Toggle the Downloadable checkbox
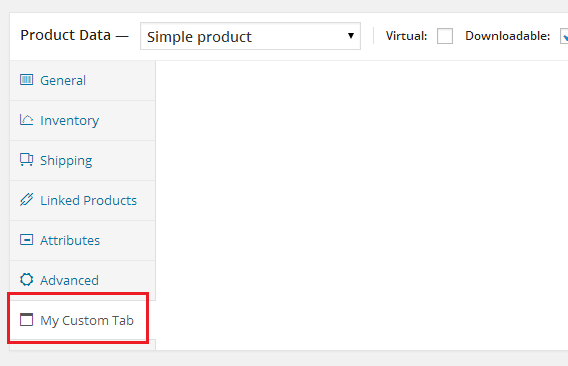568x366 pixels. coord(564,36)
